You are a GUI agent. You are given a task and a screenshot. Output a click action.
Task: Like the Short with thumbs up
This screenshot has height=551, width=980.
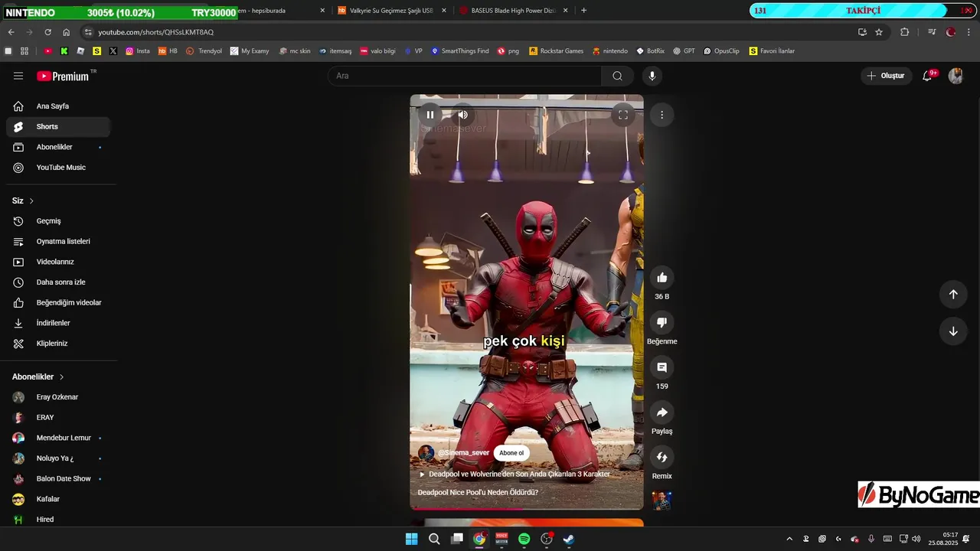pyautogui.click(x=662, y=278)
